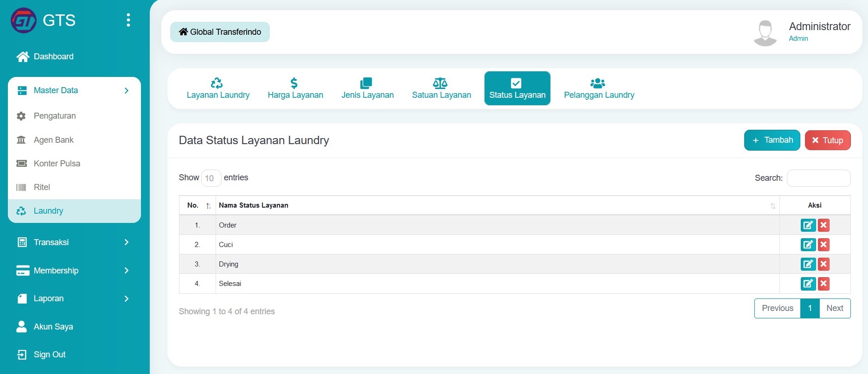Screen dimensions: 868x374
Task: Open the Layanan Laundry tab
Action: point(218,89)
